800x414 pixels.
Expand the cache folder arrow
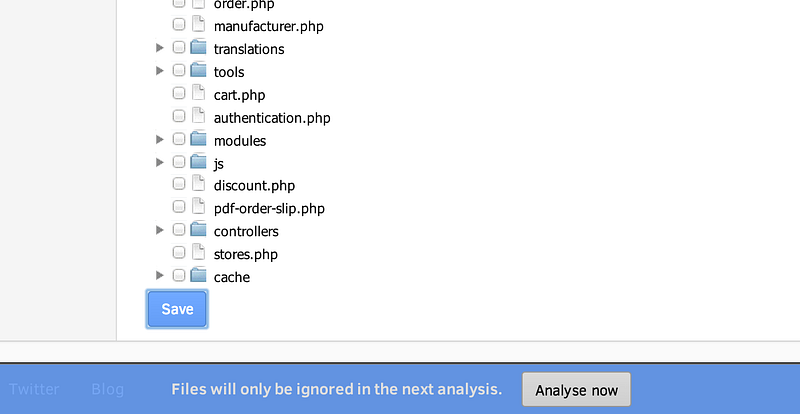pyautogui.click(x=160, y=276)
